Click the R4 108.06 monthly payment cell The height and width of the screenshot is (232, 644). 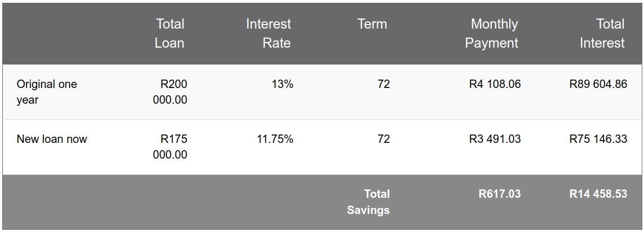point(495,84)
